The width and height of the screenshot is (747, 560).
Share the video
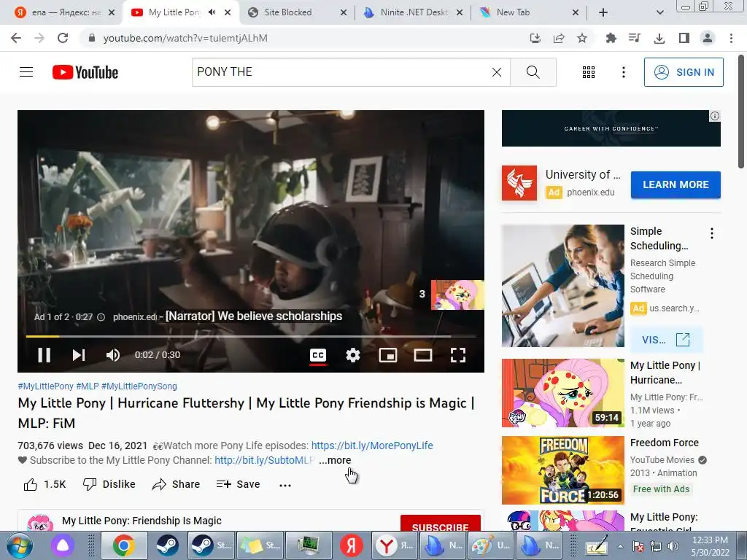pyautogui.click(x=176, y=484)
